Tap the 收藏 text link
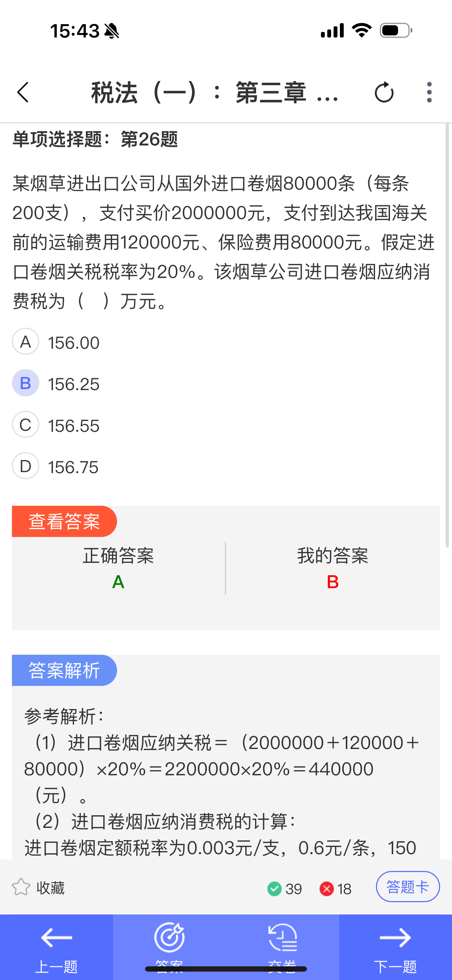452x980 pixels. point(50,888)
